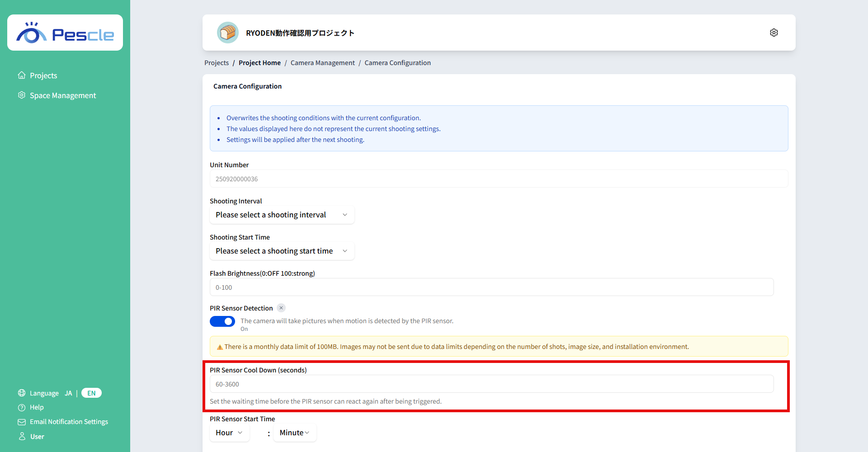Click the PIR cool down help text
Viewport: 868px width, 452px height.
click(x=325, y=401)
